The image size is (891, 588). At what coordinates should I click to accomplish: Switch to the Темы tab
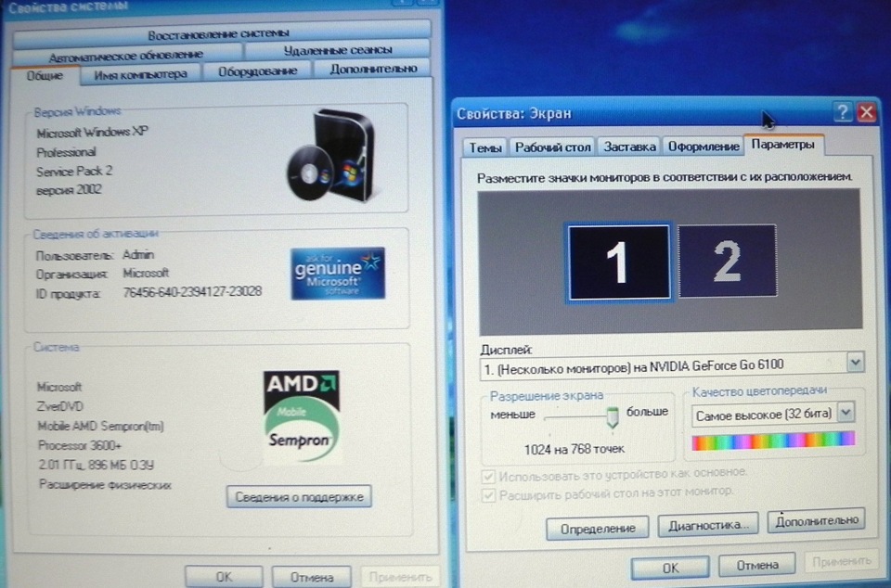[484, 147]
